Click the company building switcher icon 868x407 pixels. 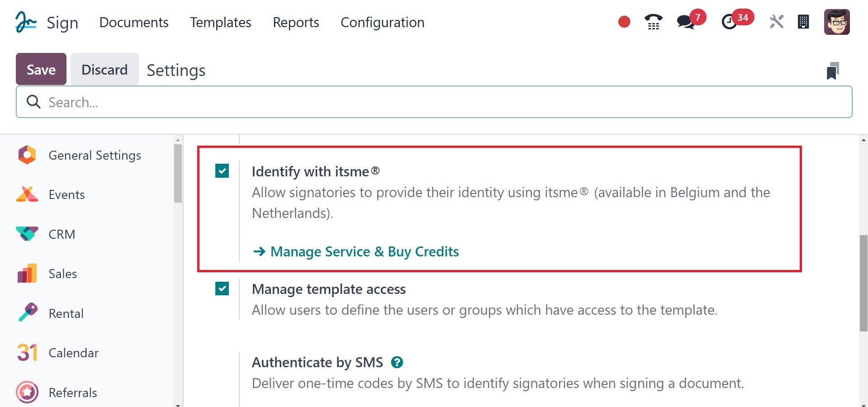tap(803, 22)
